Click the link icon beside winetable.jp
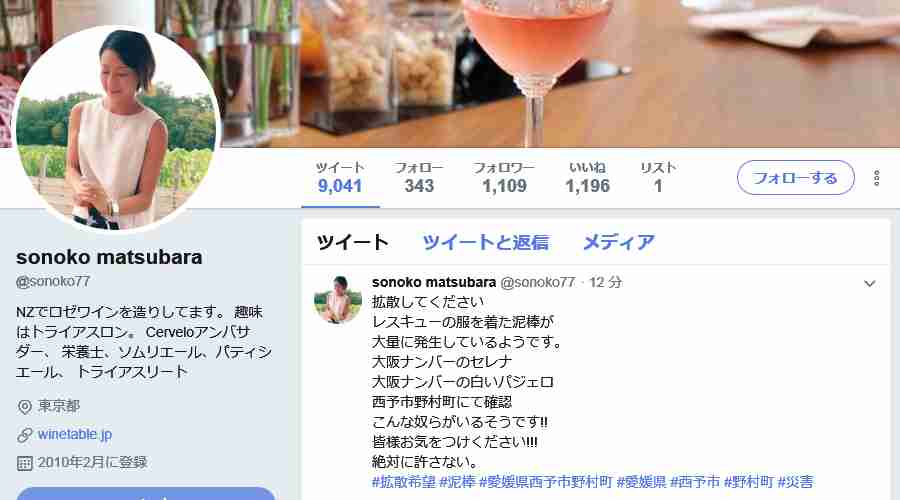Screen dimensions: 900x500 (25, 435)
